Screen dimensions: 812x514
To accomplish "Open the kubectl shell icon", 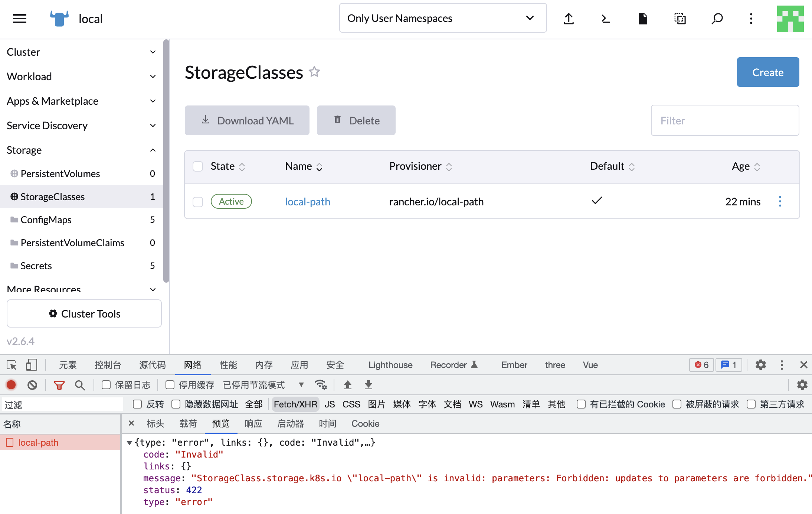I will 605,19.
